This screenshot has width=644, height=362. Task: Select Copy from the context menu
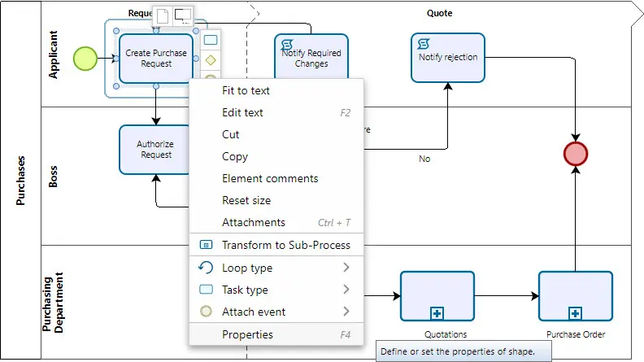point(276,156)
